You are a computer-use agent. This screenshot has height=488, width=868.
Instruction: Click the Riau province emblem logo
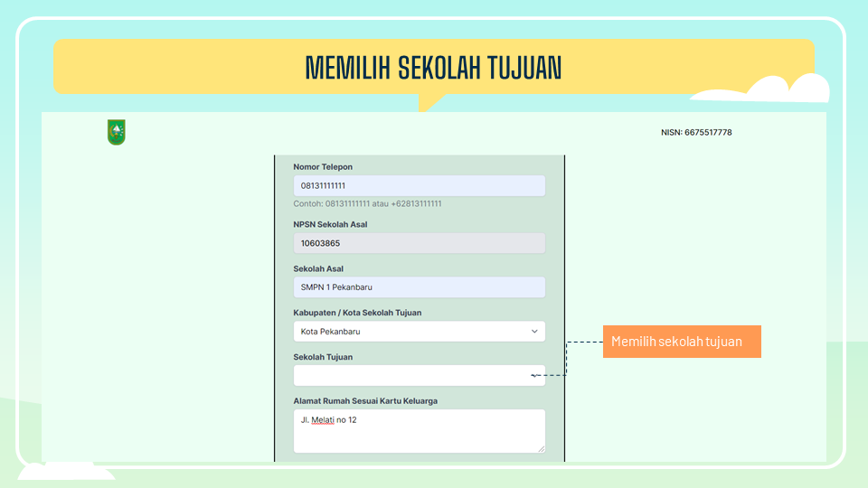point(116,133)
